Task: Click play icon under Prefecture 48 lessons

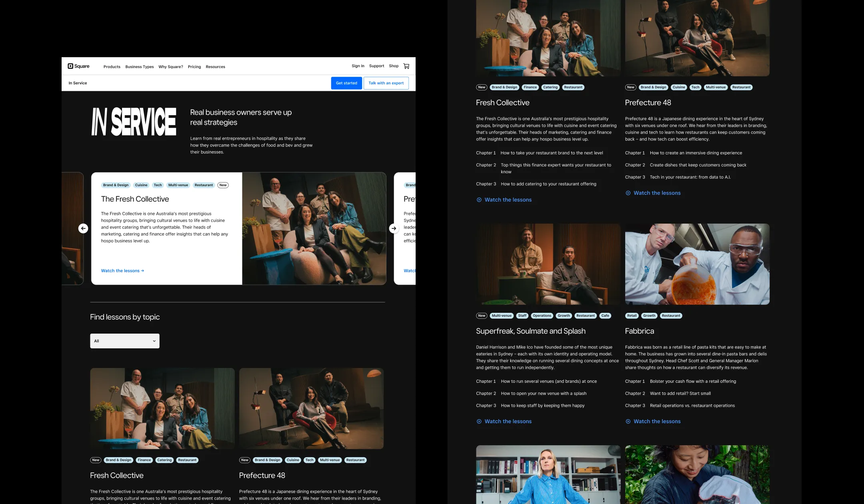Action: pyautogui.click(x=628, y=193)
